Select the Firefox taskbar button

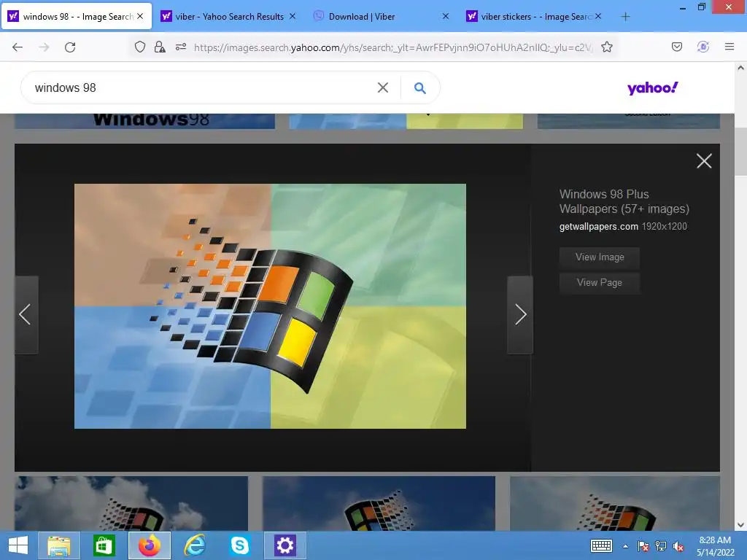click(149, 545)
